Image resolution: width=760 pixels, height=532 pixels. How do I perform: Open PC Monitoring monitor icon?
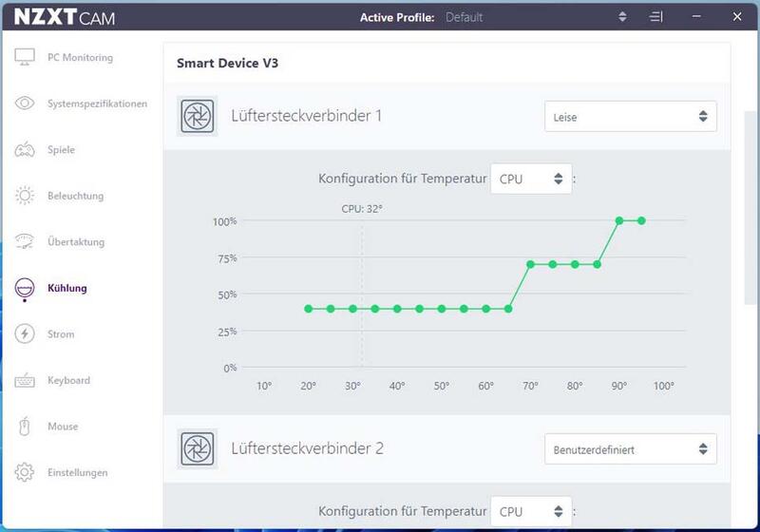[x=25, y=57]
